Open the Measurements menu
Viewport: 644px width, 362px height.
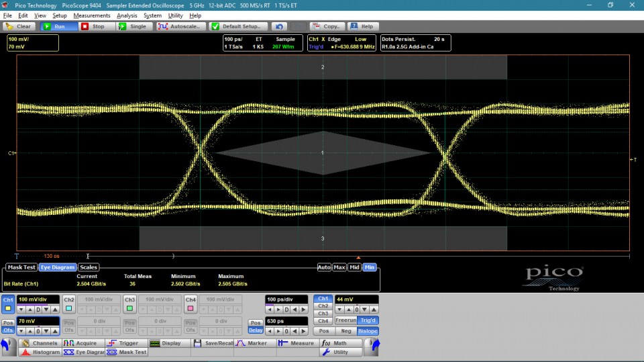tap(91, 15)
